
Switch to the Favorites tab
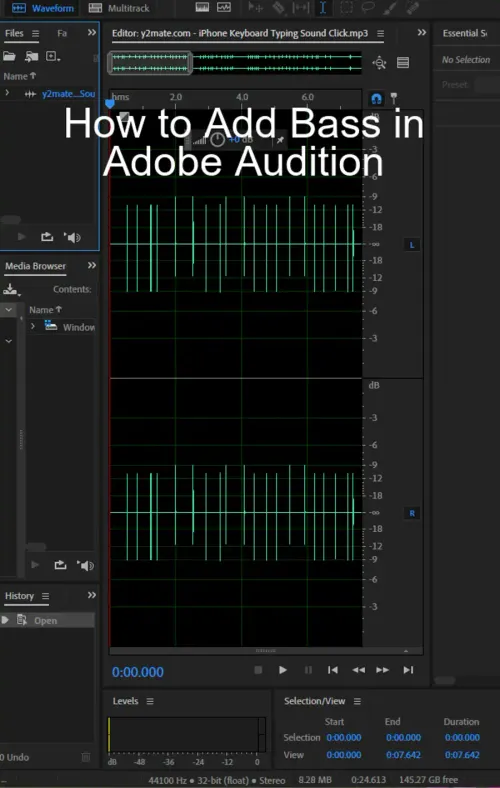coord(62,33)
